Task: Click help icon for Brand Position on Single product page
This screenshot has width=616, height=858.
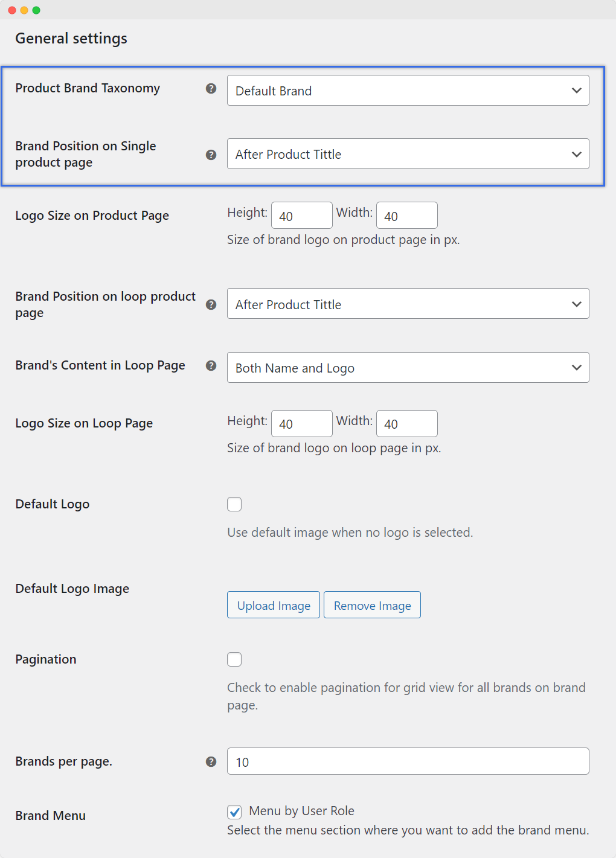Action: [x=211, y=155]
